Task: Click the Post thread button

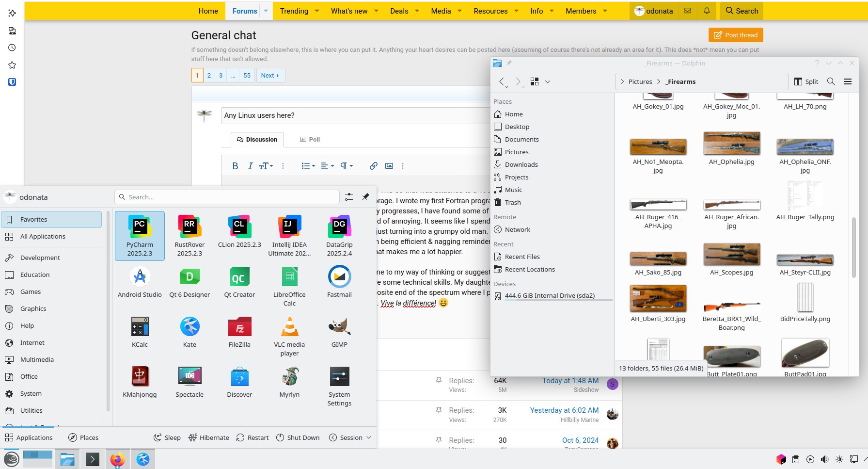Action: (736, 35)
